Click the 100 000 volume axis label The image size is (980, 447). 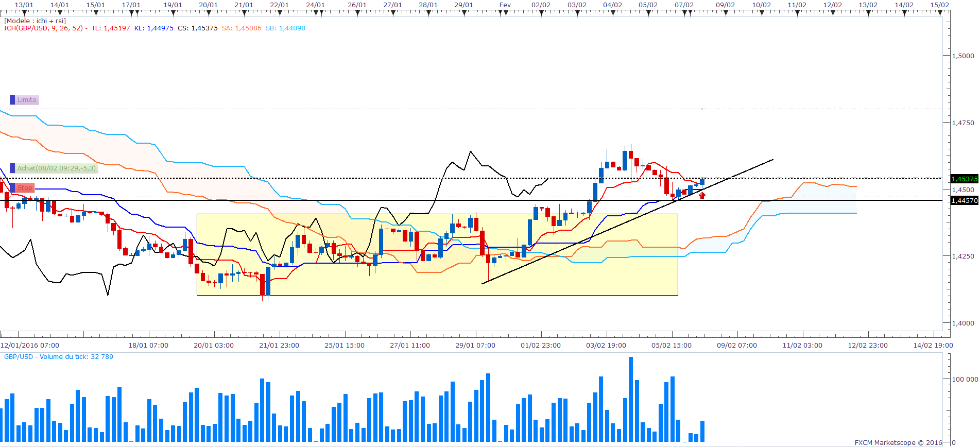pyautogui.click(x=965, y=379)
